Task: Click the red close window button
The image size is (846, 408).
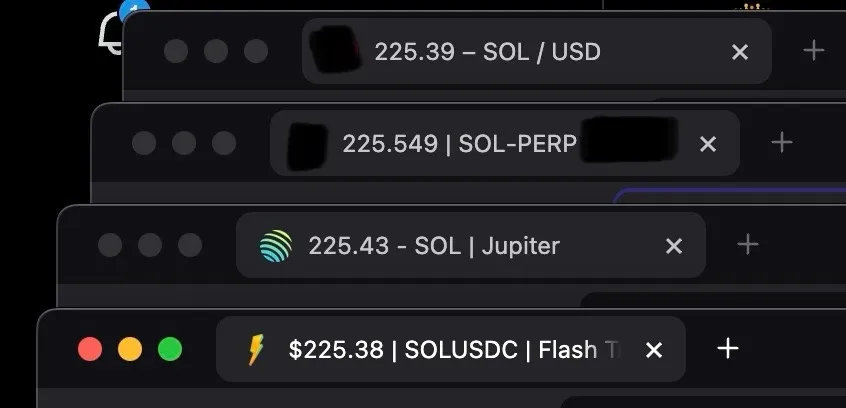Action: (90, 349)
